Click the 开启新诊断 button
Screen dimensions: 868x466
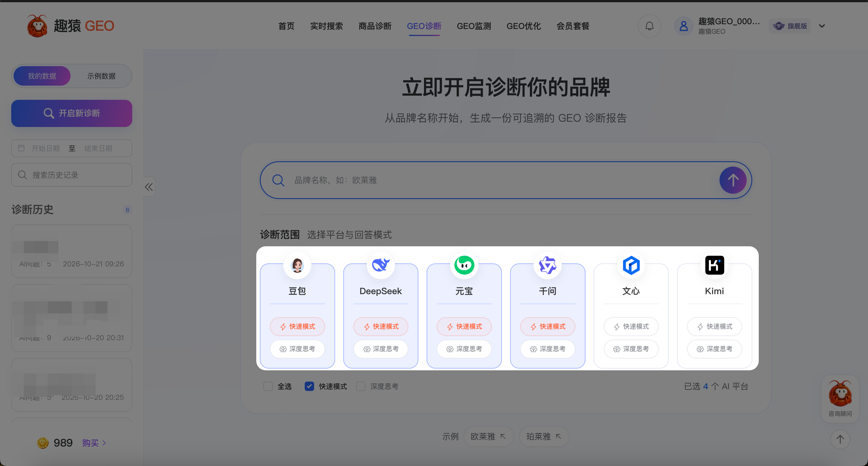click(72, 113)
